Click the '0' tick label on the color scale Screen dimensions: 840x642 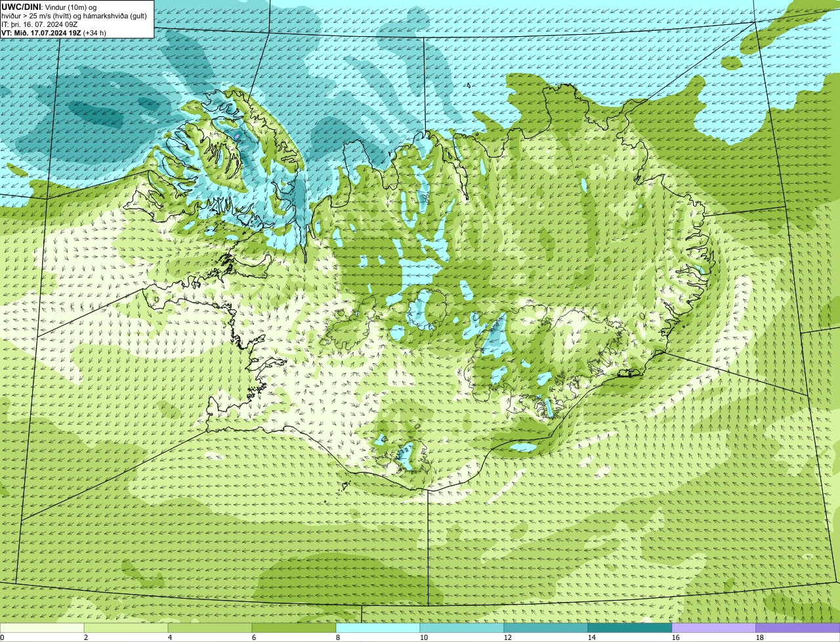[x=2, y=637]
